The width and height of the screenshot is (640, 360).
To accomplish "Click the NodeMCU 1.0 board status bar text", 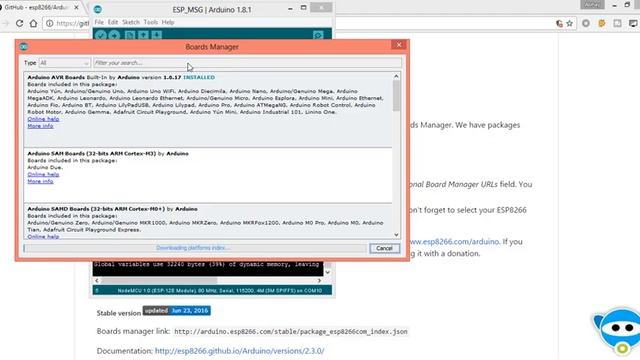I will click(x=220, y=291).
